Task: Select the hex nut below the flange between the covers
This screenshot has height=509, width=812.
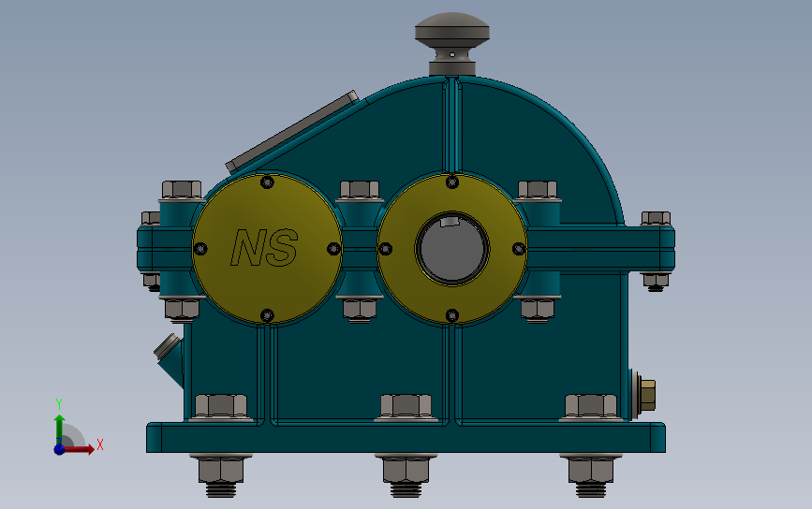Action: click(360, 310)
